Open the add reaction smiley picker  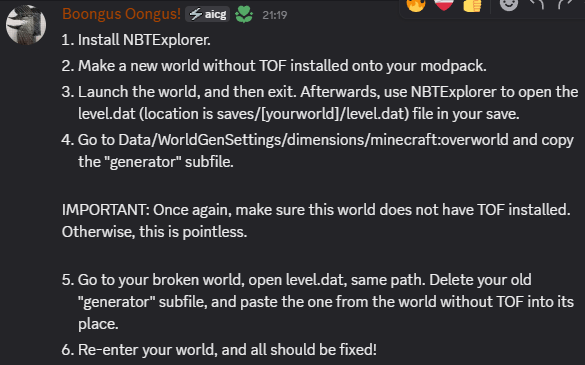[x=509, y=4]
